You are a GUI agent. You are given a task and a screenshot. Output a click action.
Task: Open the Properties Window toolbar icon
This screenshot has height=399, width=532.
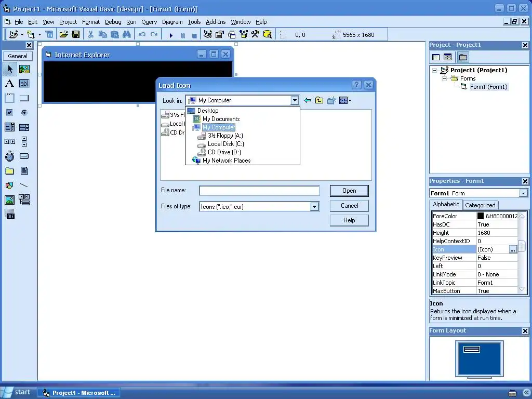pos(220,34)
